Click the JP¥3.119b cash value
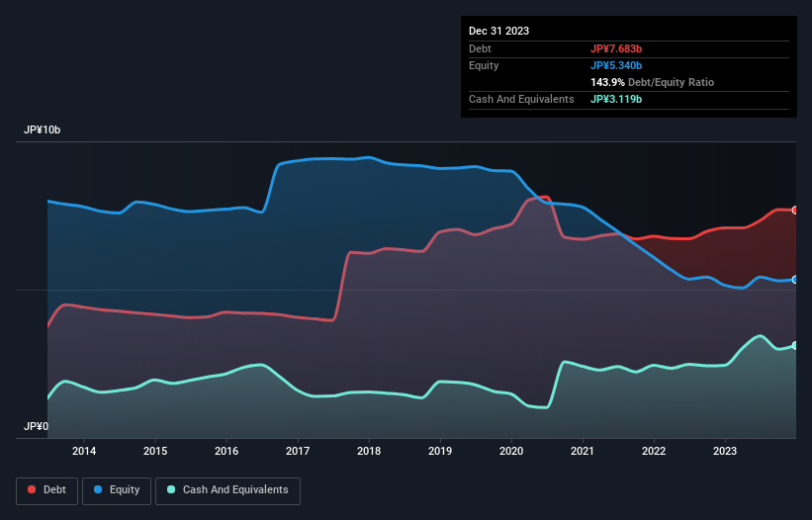 [616, 99]
